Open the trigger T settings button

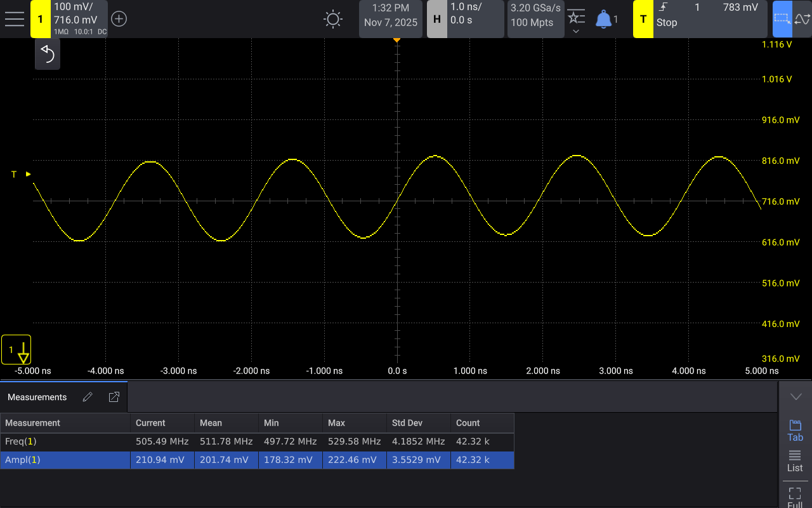(643, 19)
